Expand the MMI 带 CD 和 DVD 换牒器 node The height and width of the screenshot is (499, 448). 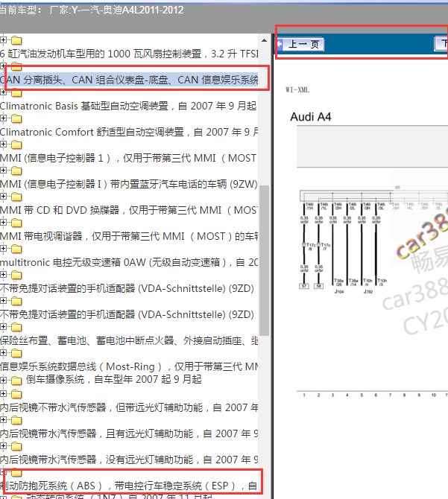(x=3, y=197)
